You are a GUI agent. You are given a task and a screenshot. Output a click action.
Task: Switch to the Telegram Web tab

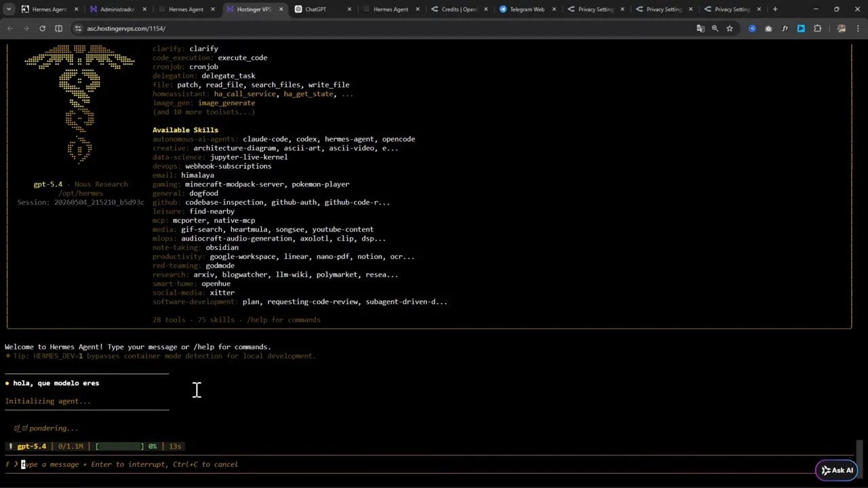[x=526, y=9]
